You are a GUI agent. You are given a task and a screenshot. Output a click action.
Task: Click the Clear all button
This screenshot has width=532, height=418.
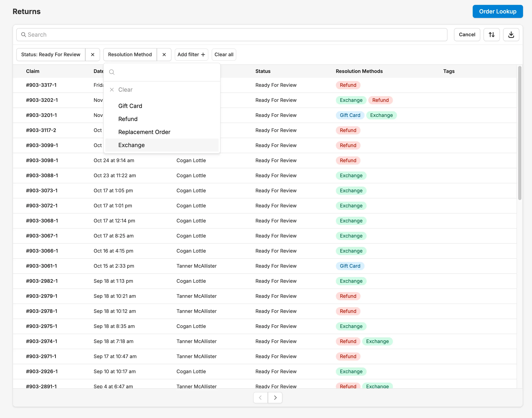click(x=223, y=54)
